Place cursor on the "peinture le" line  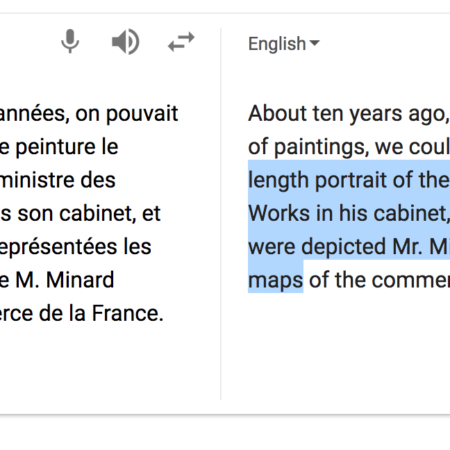tap(59, 147)
